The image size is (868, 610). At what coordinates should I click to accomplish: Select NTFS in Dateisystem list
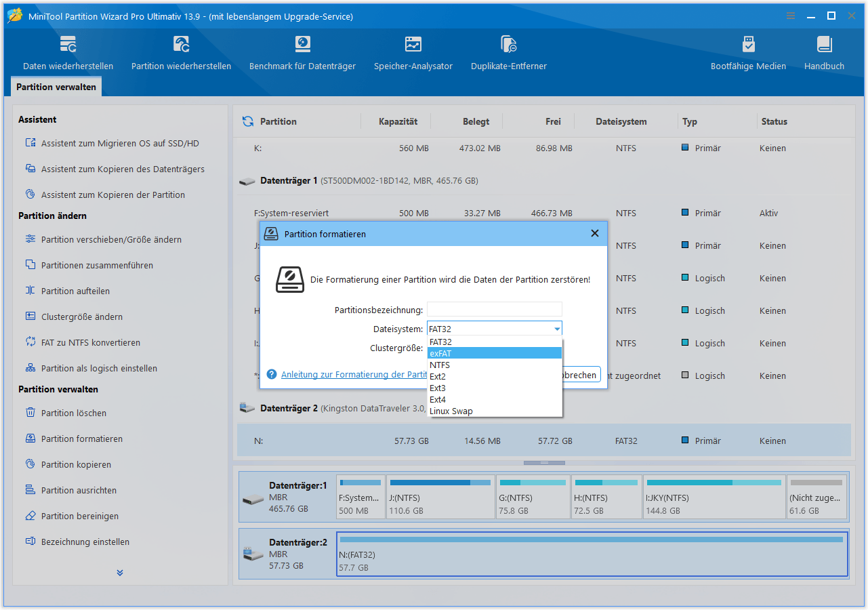[x=495, y=365]
